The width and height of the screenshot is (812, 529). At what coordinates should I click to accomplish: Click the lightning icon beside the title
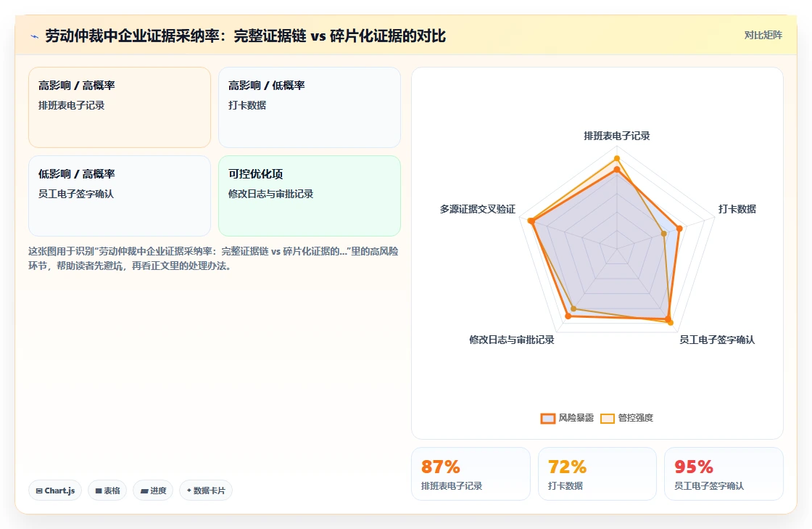point(34,36)
